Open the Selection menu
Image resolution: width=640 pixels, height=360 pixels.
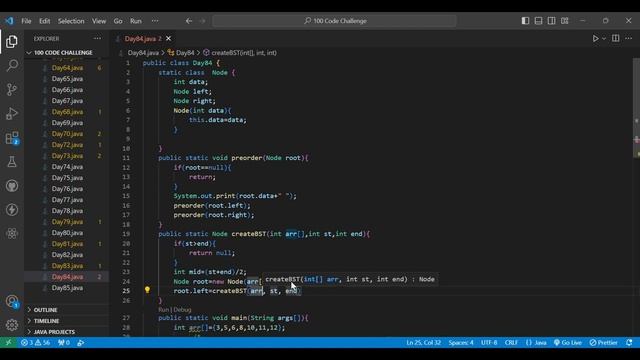click(x=71, y=21)
